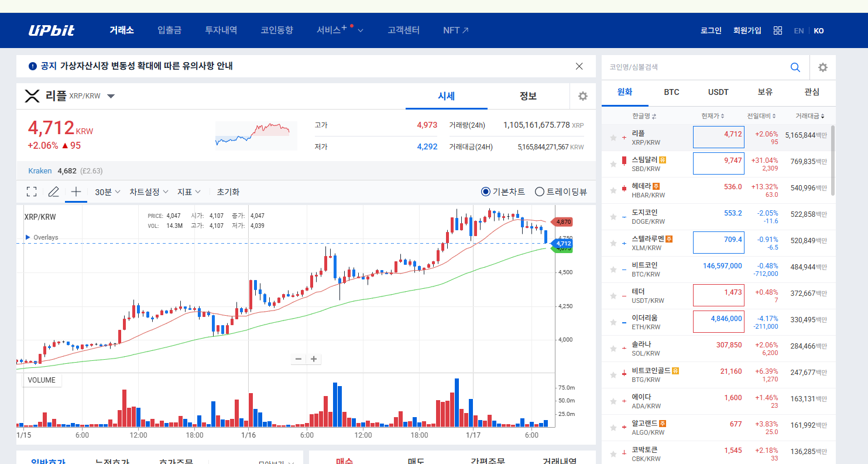Favorite 도지코인 with star icon

pyautogui.click(x=613, y=217)
